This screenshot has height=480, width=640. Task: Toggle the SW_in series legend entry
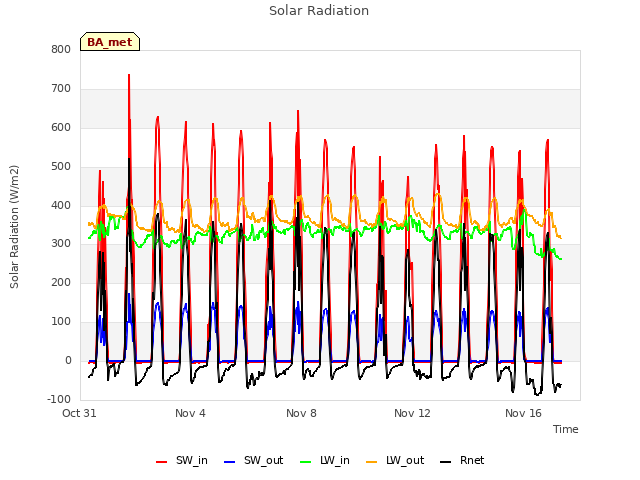tap(182, 460)
